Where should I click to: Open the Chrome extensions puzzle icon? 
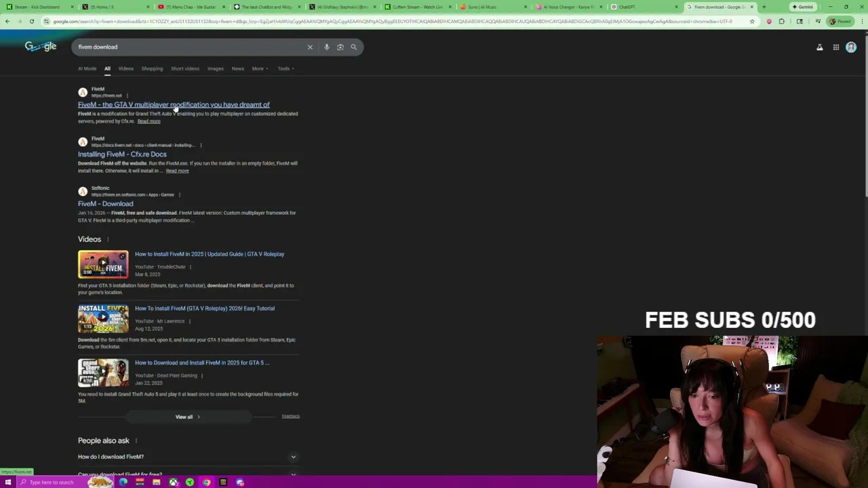[x=782, y=21]
